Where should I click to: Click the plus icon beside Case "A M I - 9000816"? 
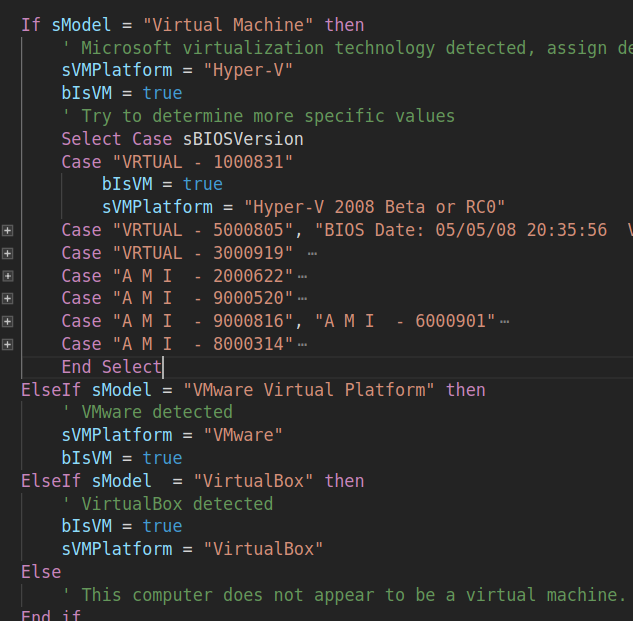click(8, 321)
